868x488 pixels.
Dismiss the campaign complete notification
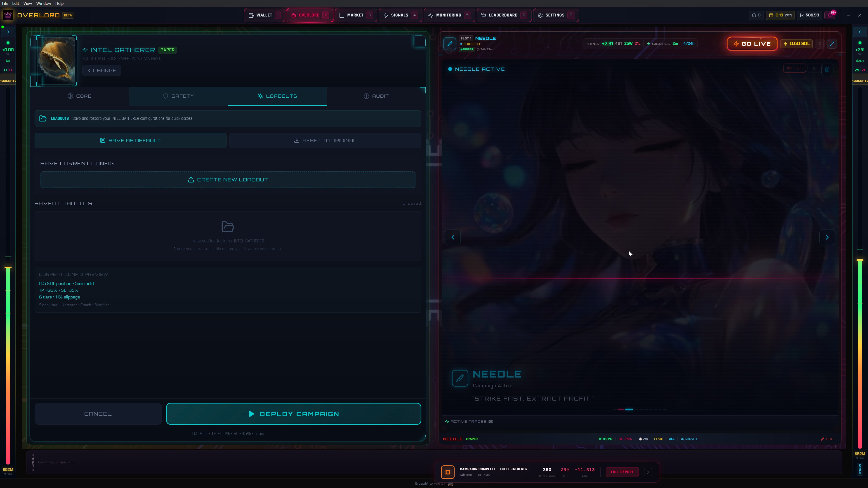click(648, 472)
